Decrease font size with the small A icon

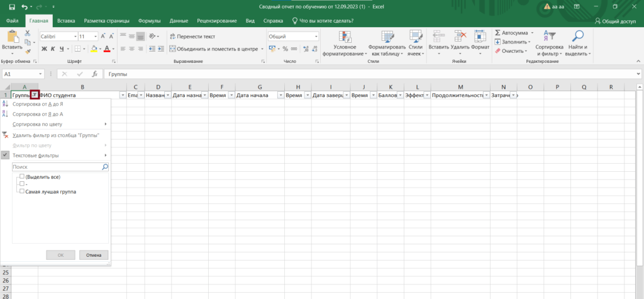[111, 37]
